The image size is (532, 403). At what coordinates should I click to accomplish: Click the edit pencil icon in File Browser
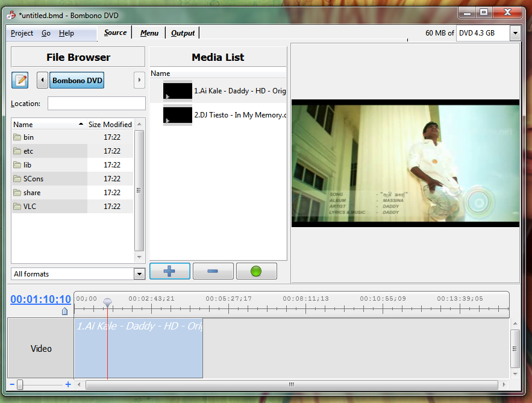point(20,80)
